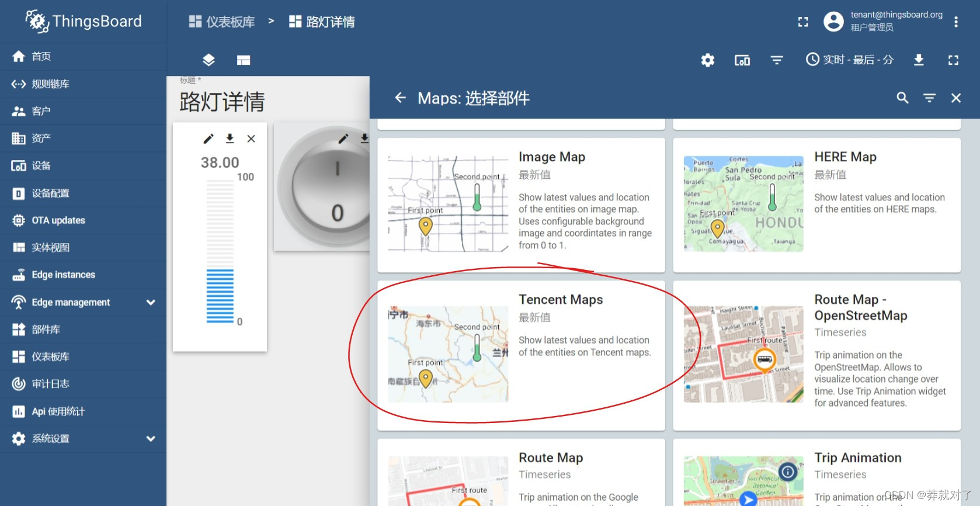Remove the 38.00 level widget
This screenshot has height=506, width=980.
click(251, 138)
